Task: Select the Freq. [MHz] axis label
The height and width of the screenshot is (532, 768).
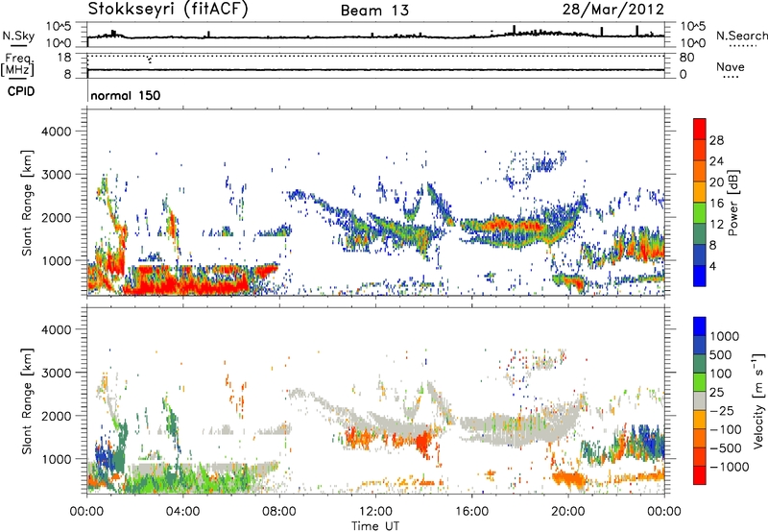Action: [17, 64]
